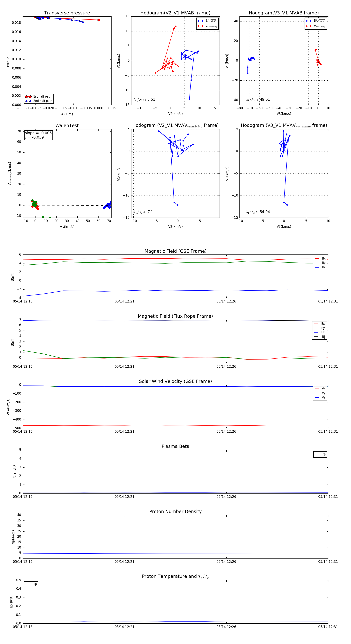The image size is (351, 644).
Task: Click the "Hodogram(V3_V1 MVAB frame)" title
Action: pos(284,13)
